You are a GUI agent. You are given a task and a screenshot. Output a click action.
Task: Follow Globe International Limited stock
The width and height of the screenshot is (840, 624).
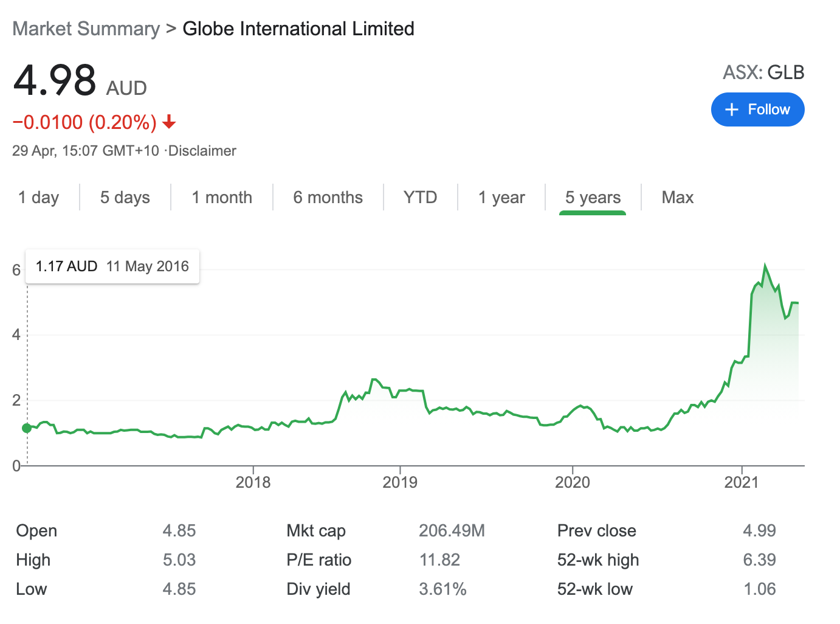757,109
